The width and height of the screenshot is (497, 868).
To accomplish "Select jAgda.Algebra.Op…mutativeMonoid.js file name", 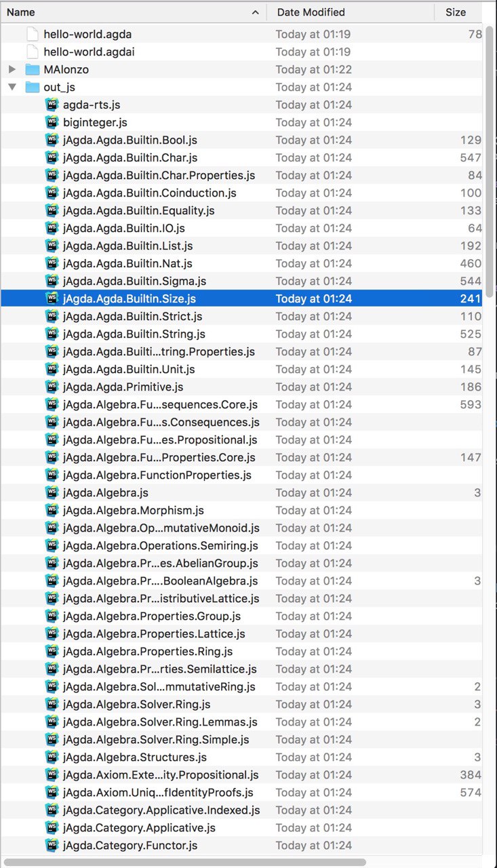I will click(x=161, y=528).
